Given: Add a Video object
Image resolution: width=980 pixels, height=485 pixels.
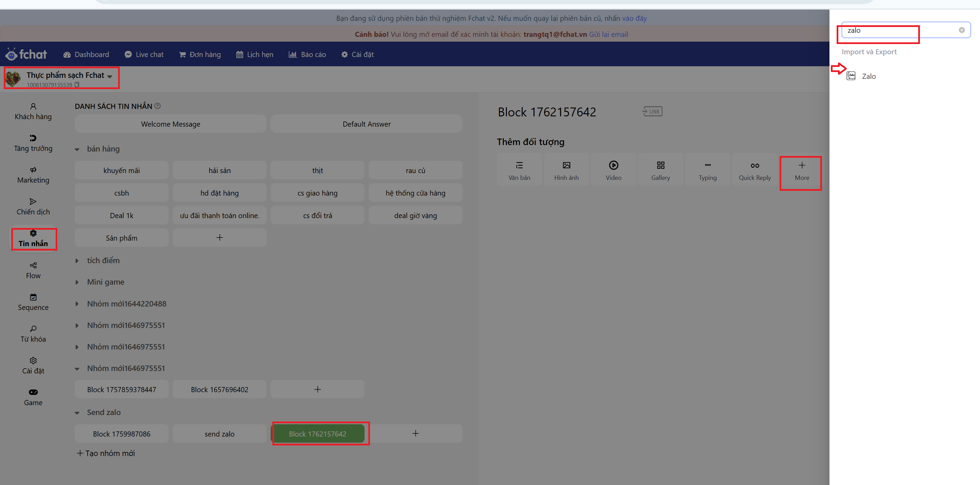Looking at the screenshot, I should click(x=613, y=170).
